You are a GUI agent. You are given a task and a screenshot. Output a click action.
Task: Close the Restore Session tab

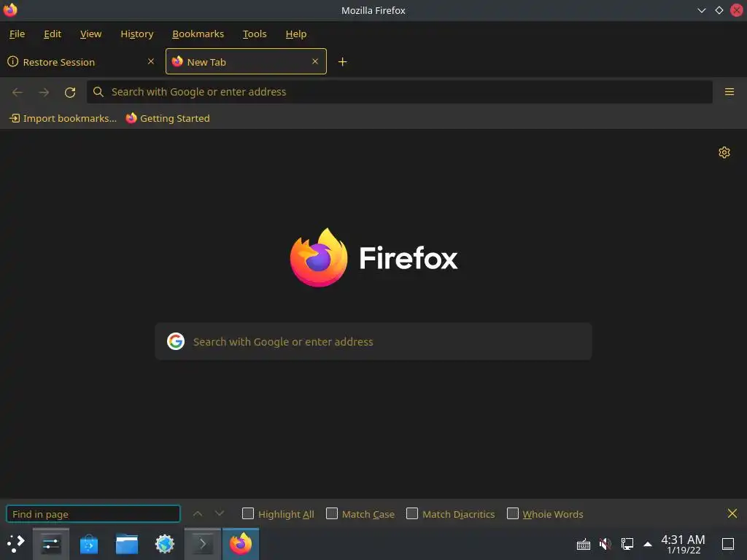click(x=150, y=61)
